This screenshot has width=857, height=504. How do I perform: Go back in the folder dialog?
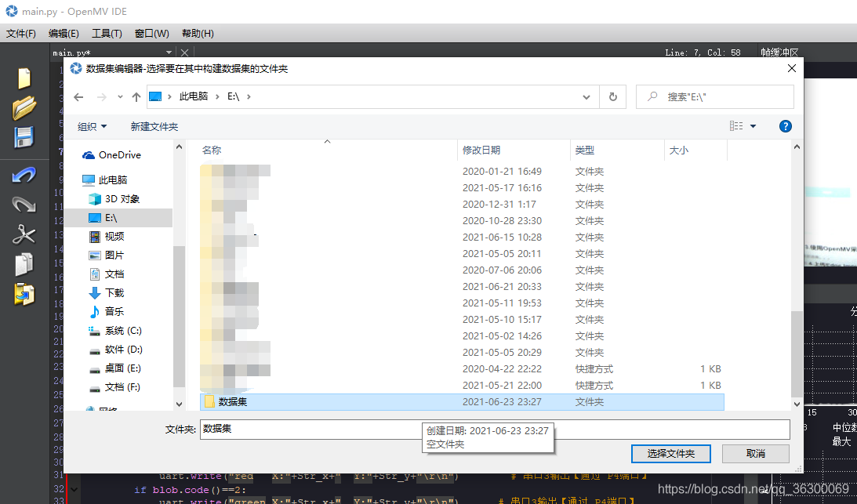click(78, 96)
